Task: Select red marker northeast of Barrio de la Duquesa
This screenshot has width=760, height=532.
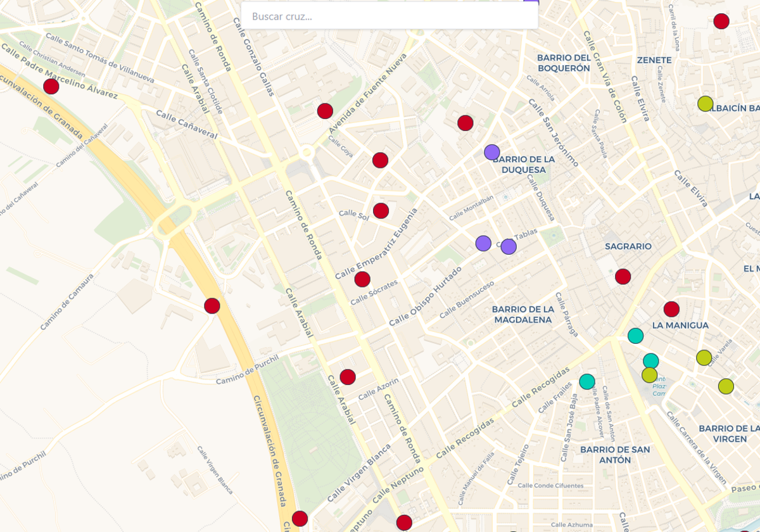Action: pos(465,123)
